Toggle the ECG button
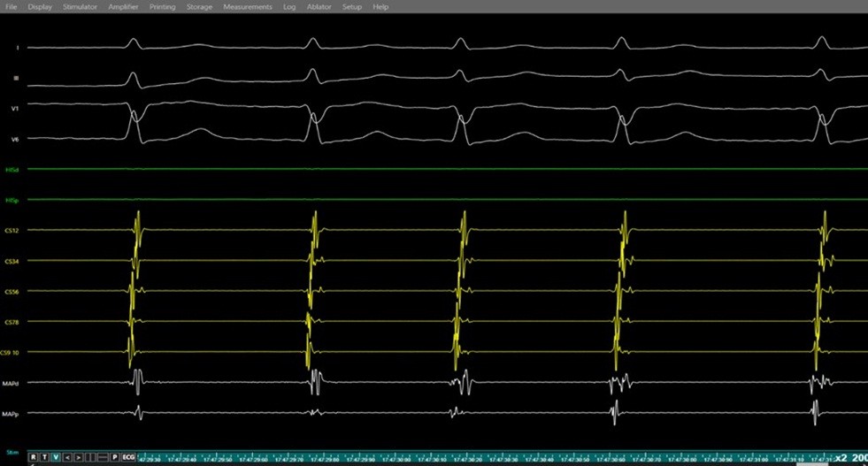Image resolution: width=868 pixels, height=466 pixels. pyautogui.click(x=128, y=457)
